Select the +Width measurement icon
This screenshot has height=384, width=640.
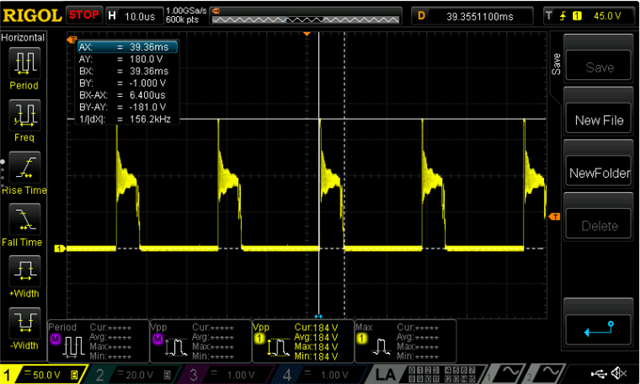pos(24,271)
